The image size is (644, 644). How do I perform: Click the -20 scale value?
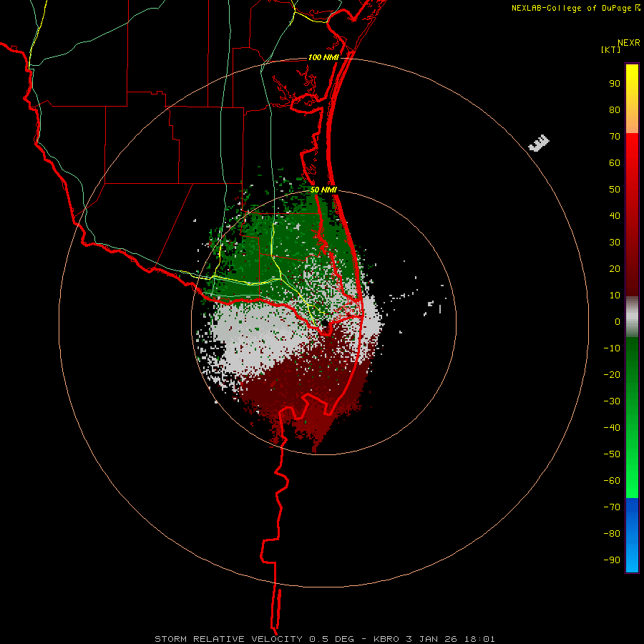612,374
